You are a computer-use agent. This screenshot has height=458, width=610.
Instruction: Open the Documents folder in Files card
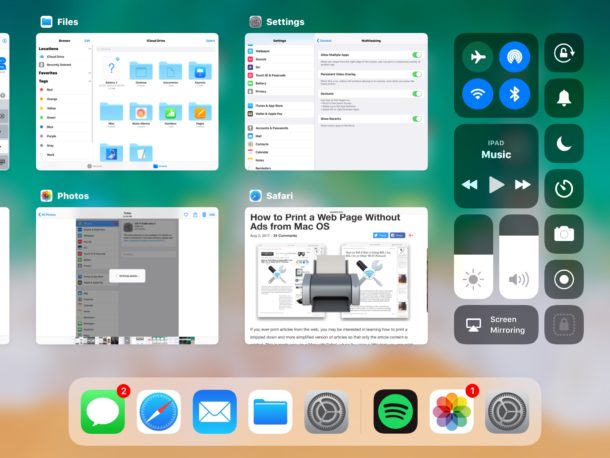[170, 73]
